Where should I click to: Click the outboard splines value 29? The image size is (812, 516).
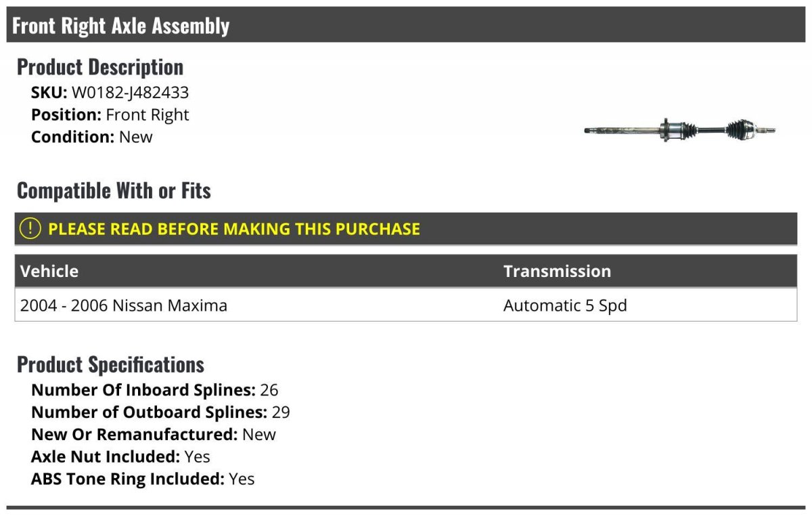281,412
